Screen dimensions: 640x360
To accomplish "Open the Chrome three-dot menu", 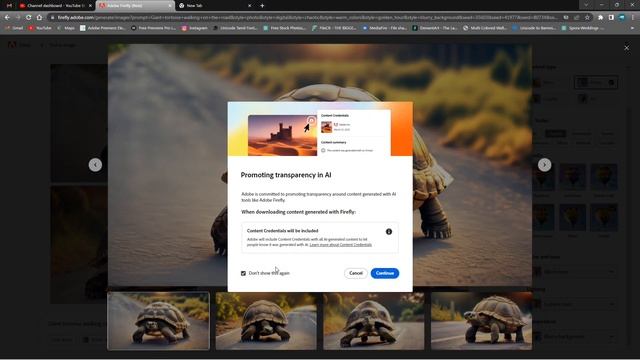I will tap(633, 18).
